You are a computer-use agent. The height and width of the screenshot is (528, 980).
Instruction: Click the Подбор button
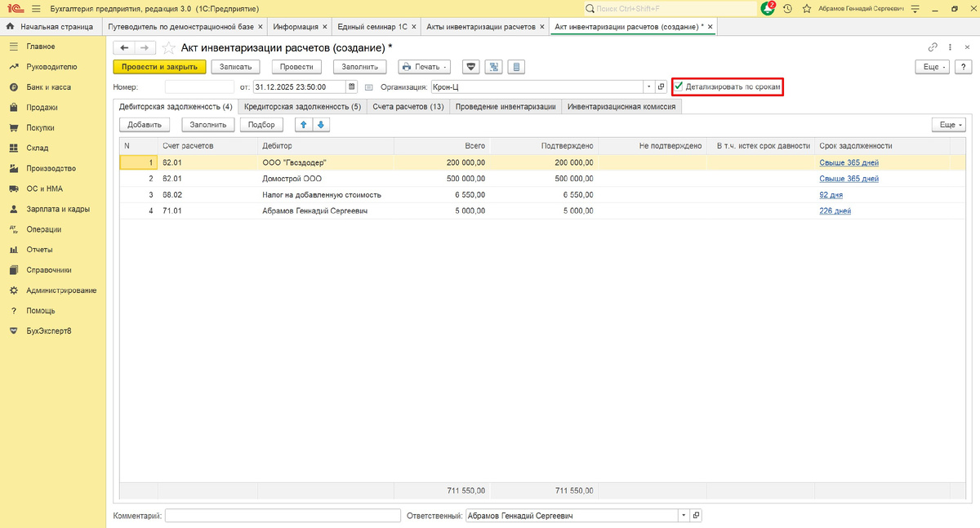point(262,125)
